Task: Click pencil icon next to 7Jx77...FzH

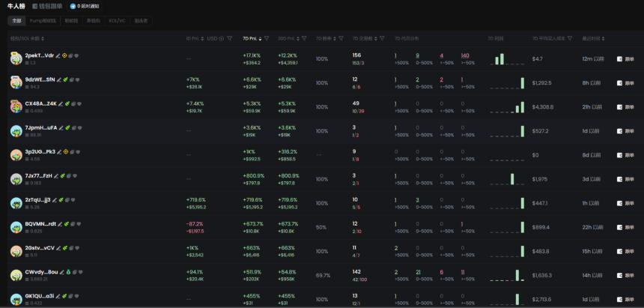Action: coord(56,176)
